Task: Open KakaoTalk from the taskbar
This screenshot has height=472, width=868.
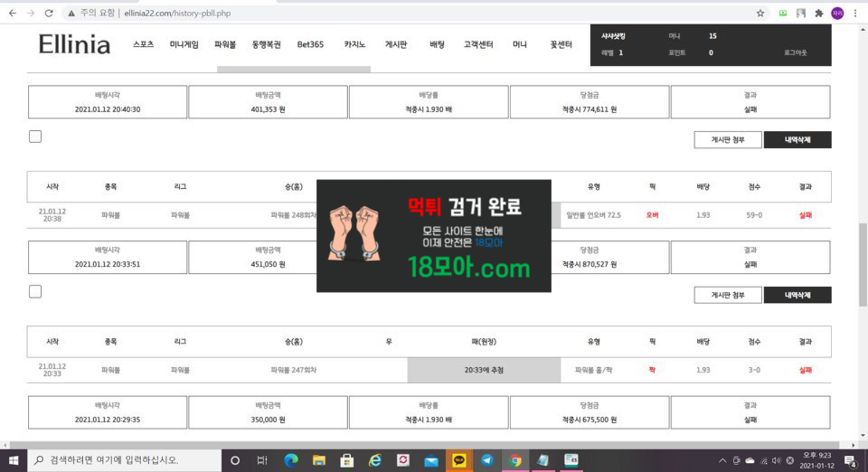Action: (x=459, y=460)
